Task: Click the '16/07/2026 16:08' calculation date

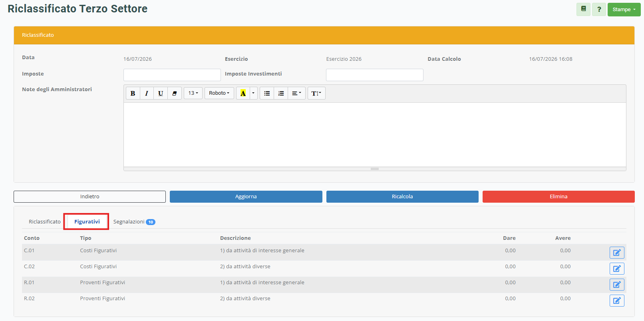Action: (x=551, y=59)
